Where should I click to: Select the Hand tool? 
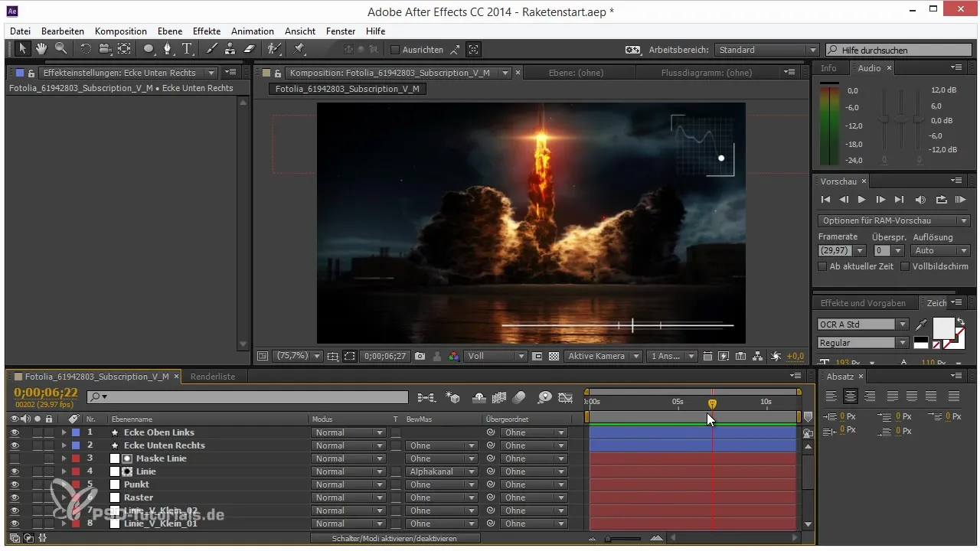[41, 49]
